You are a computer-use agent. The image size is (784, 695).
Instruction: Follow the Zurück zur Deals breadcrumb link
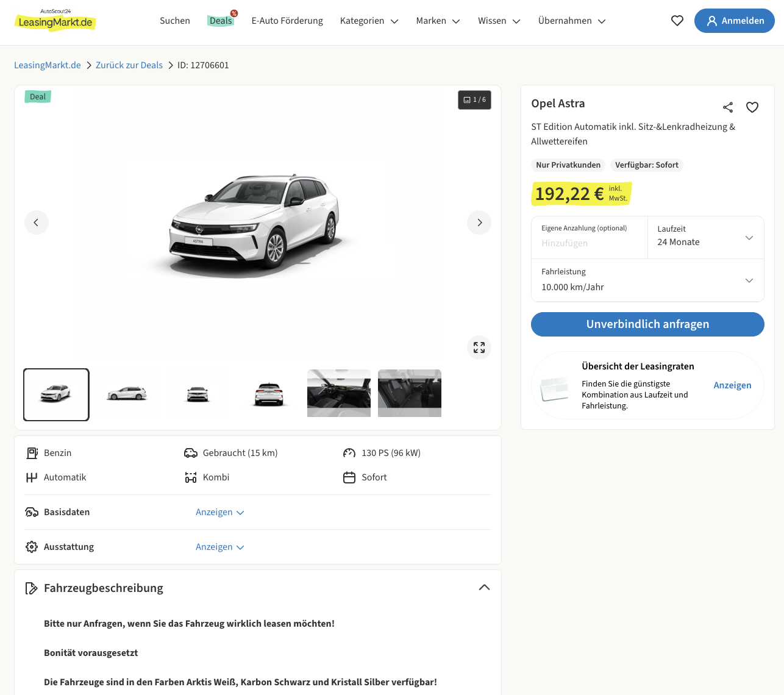click(129, 65)
